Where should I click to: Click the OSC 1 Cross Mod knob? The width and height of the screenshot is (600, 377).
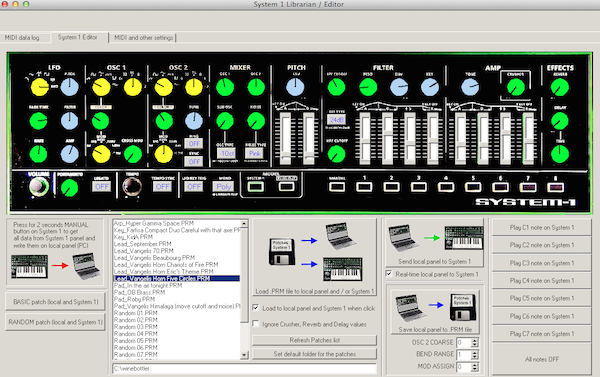[132, 154]
